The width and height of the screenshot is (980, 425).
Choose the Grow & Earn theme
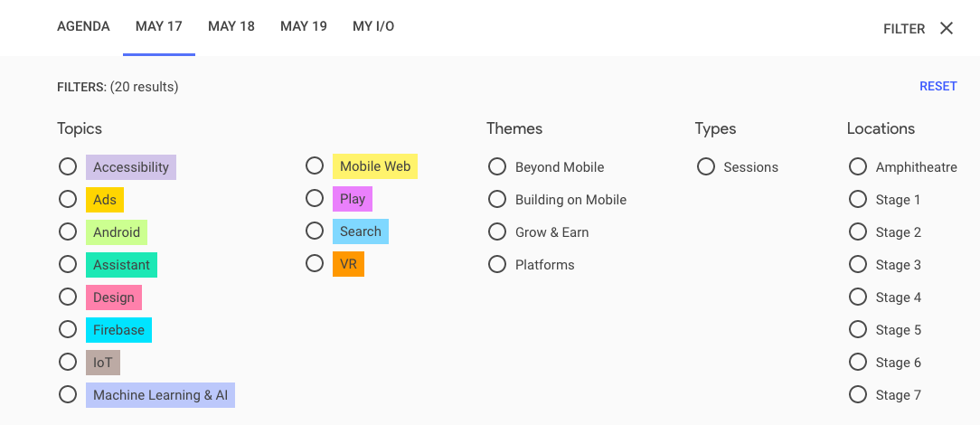[x=497, y=232]
